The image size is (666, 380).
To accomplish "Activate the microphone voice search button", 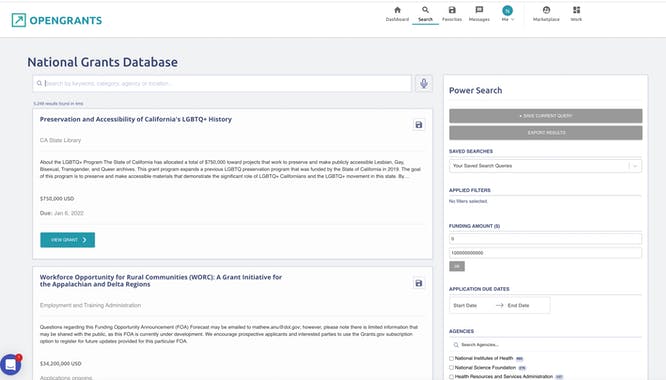I will pos(423,83).
